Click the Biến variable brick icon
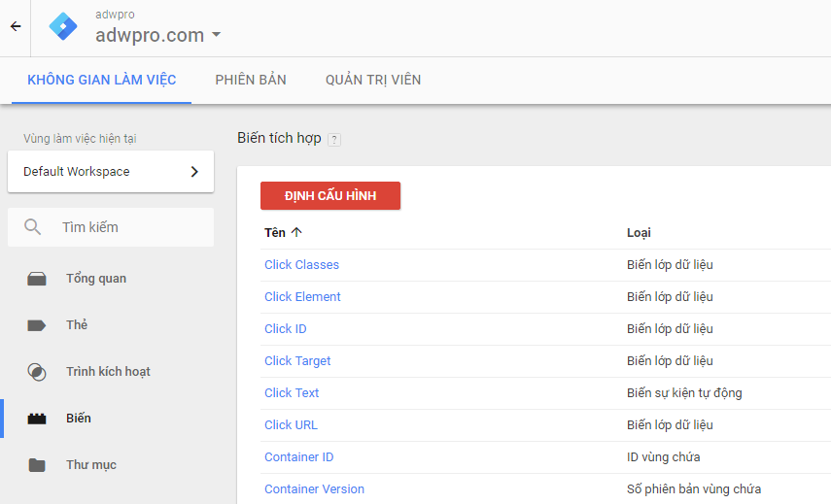Screen dimensions: 831x504 37,419
